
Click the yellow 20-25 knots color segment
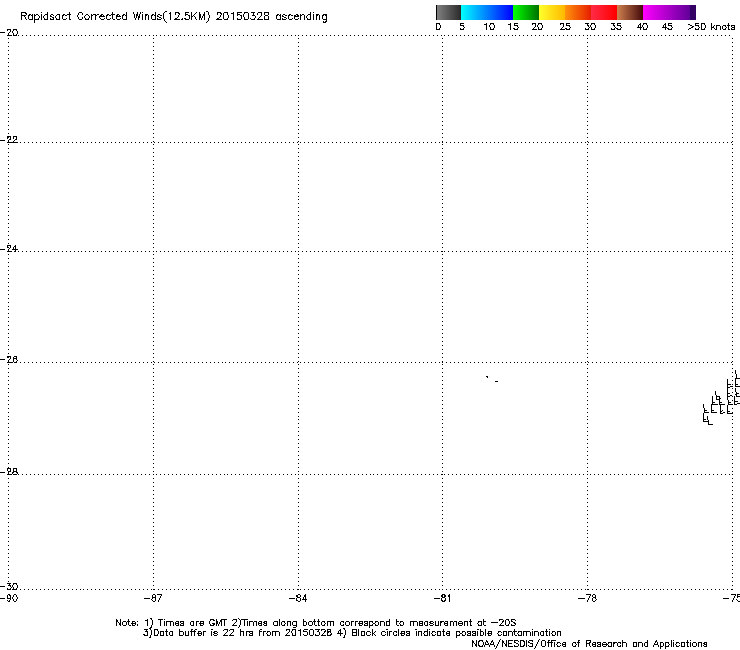tap(552, 12)
